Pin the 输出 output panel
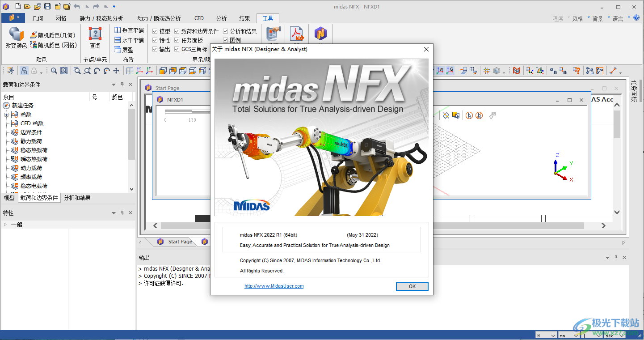Viewport: 644px width, 340px height. pyautogui.click(x=616, y=257)
